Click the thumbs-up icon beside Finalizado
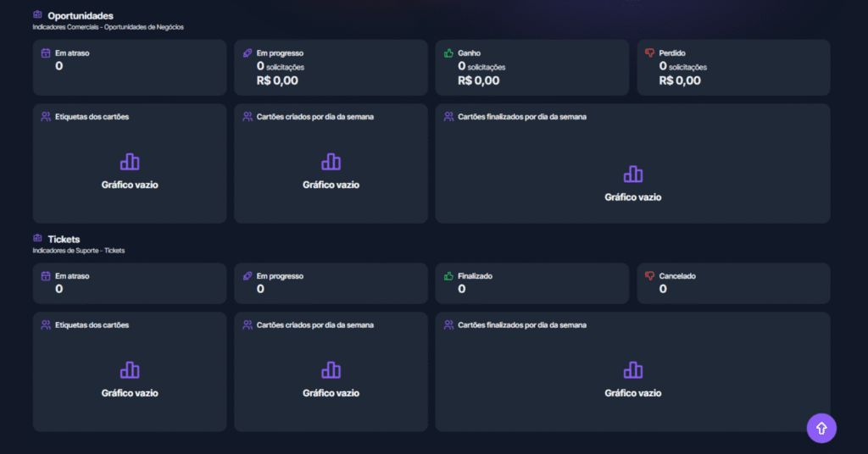The height and width of the screenshot is (454, 868). (x=448, y=276)
